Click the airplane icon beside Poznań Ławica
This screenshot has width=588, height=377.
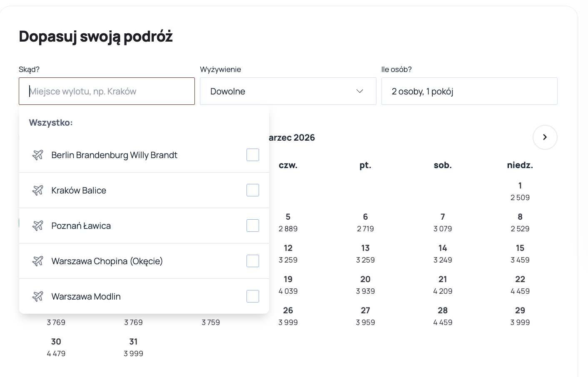coord(38,226)
